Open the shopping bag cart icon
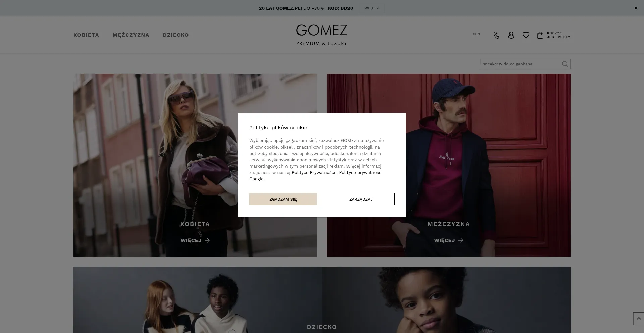Screen dimensions: 644x333 pyautogui.click(x=540, y=35)
